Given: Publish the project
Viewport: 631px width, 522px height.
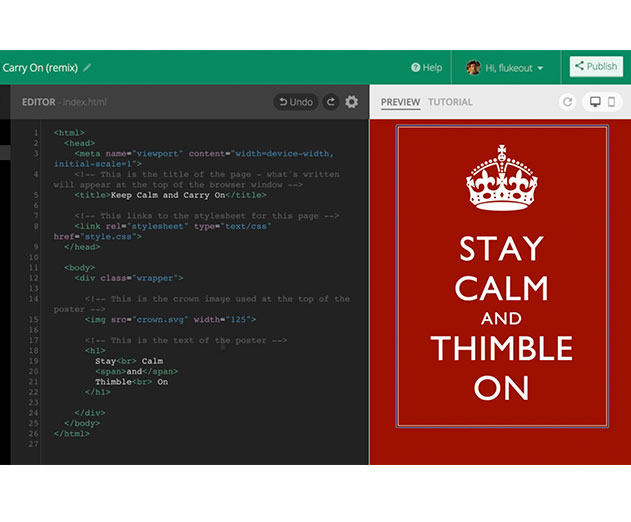Looking at the screenshot, I should 596,66.
